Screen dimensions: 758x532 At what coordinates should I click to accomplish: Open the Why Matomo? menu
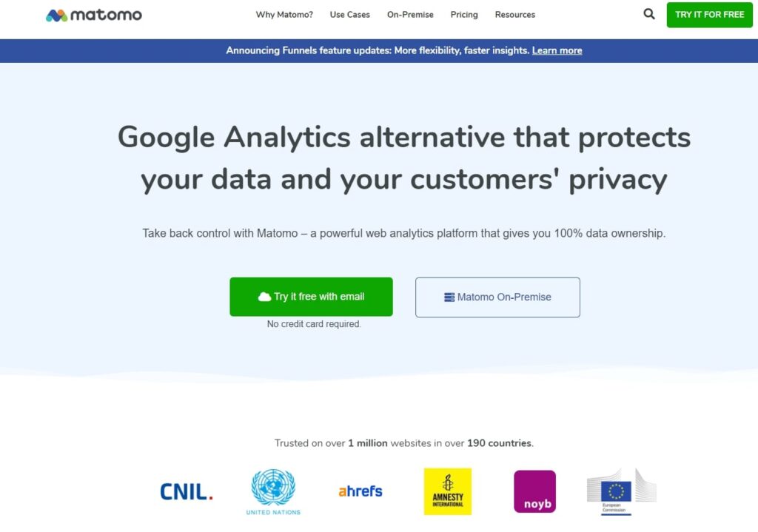284,15
